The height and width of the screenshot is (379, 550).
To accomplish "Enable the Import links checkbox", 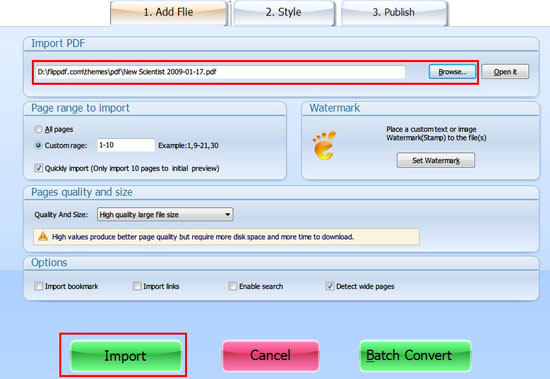I will [x=137, y=286].
